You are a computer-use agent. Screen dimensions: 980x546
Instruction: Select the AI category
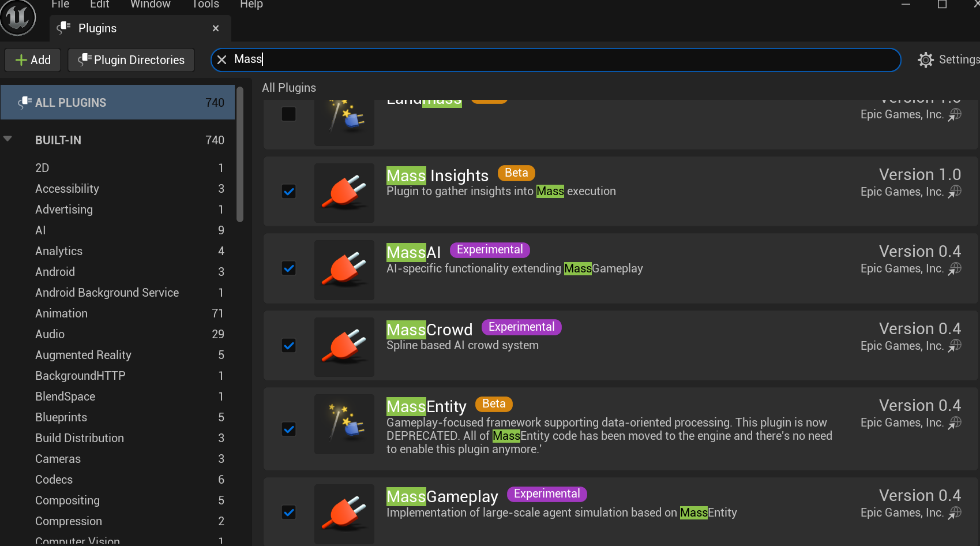tap(118, 230)
